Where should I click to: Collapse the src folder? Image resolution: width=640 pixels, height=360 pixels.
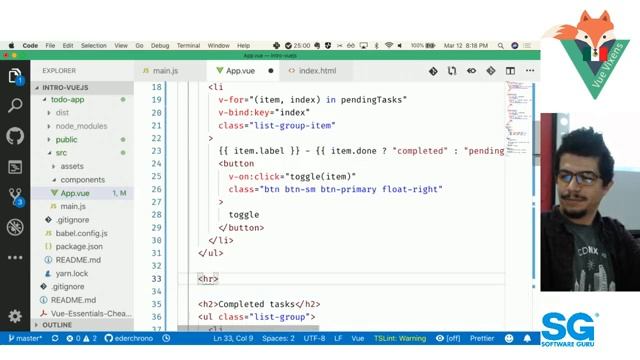pyautogui.click(x=82, y=153)
